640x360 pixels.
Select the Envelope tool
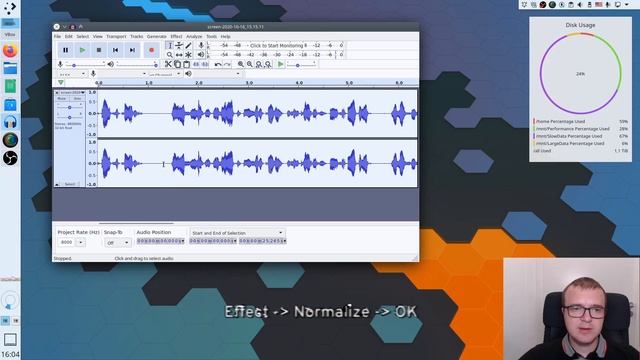[179, 45]
